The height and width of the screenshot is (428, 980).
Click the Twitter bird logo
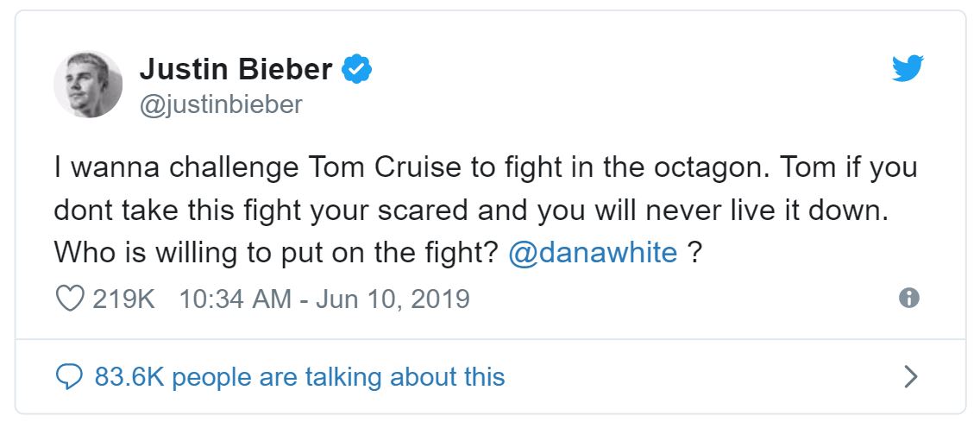click(x=908, y=69)
